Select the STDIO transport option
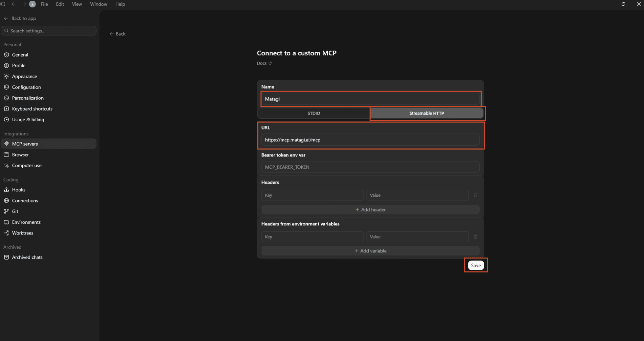644x341 pixels. (314, 113)
